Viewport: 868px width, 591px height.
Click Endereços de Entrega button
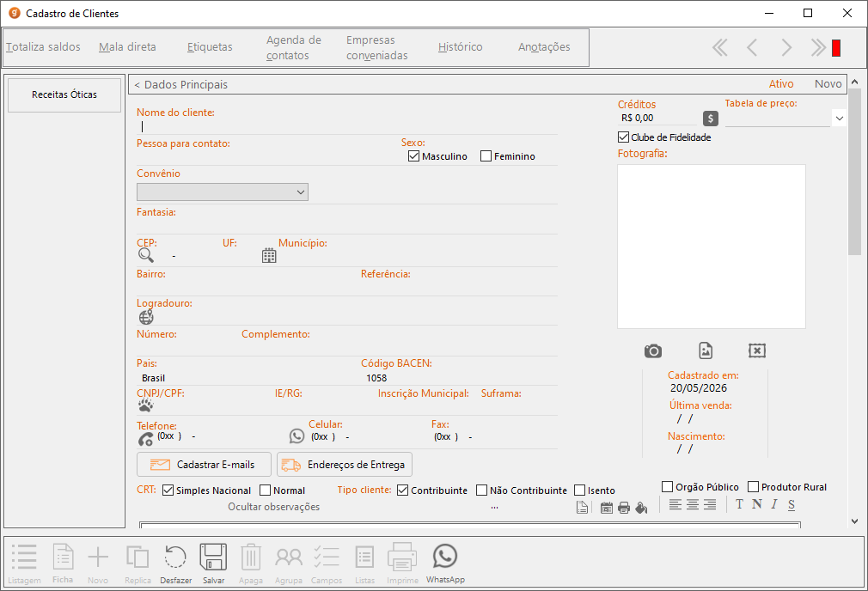345,464
